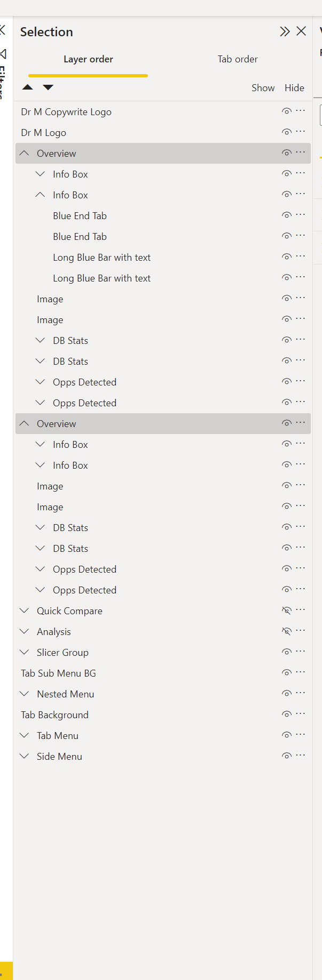Viewport: 322px width, 980px height.
Task: Switch to the Tab order tab
Action: [x=237, y=59]
